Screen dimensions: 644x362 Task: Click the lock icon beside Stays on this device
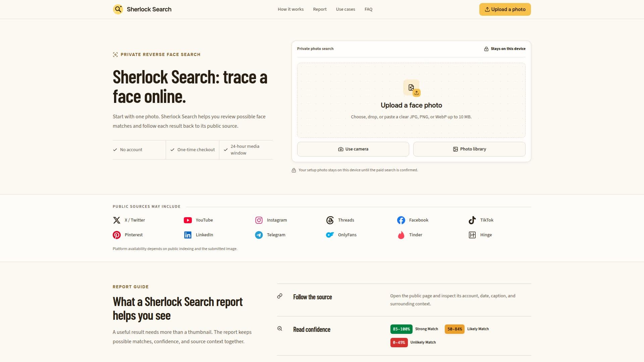pos(486,49)
